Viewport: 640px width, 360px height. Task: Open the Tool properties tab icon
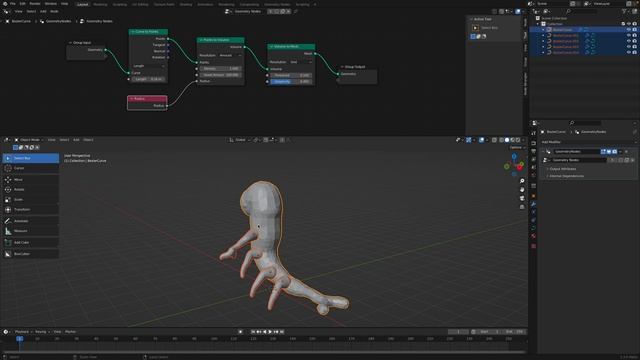(x=533, y=133)
